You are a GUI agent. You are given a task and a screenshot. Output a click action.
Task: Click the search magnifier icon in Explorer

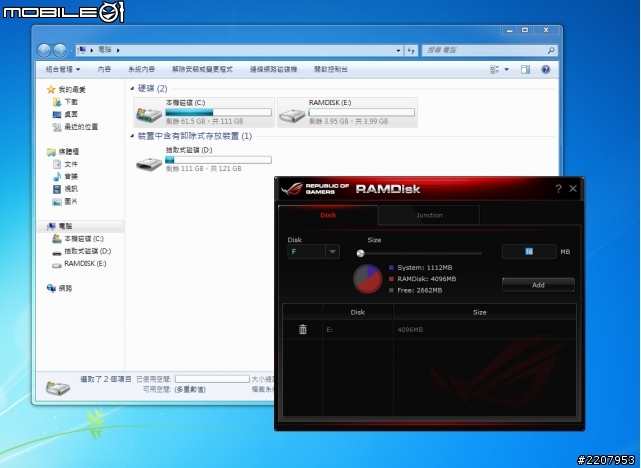pos(551,50)
